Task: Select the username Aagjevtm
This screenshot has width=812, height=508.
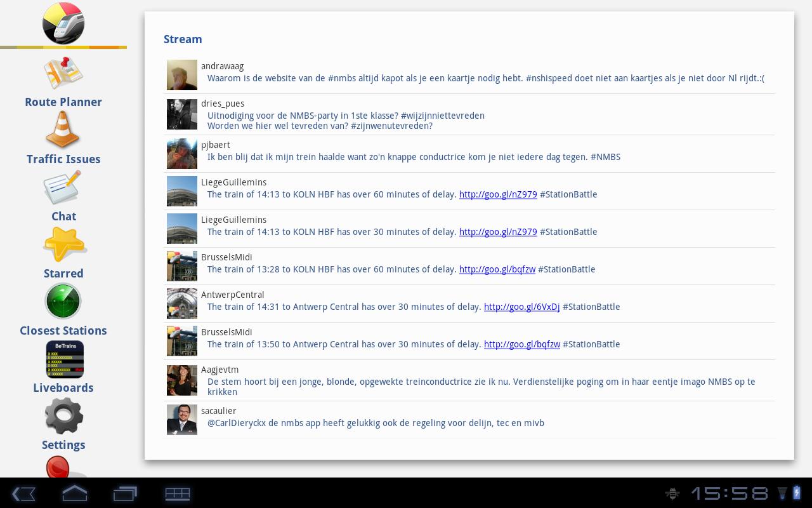Action: [220, 370]
